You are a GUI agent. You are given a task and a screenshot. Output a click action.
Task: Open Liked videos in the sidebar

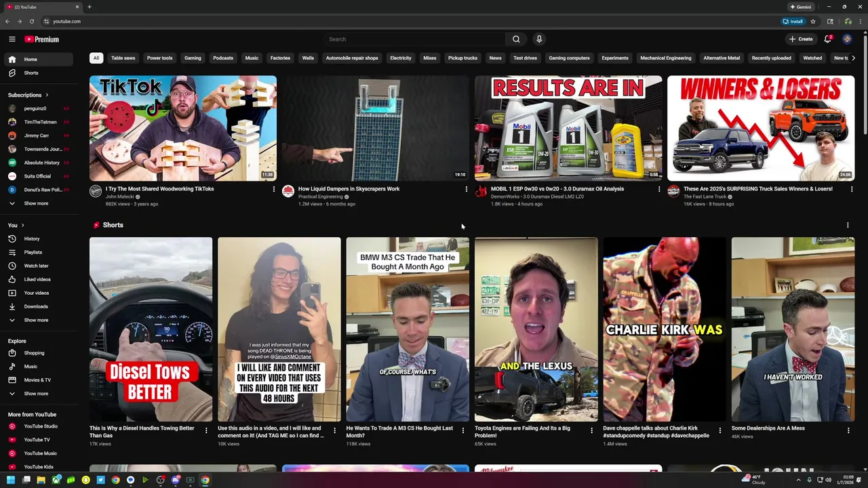(38, 279)
